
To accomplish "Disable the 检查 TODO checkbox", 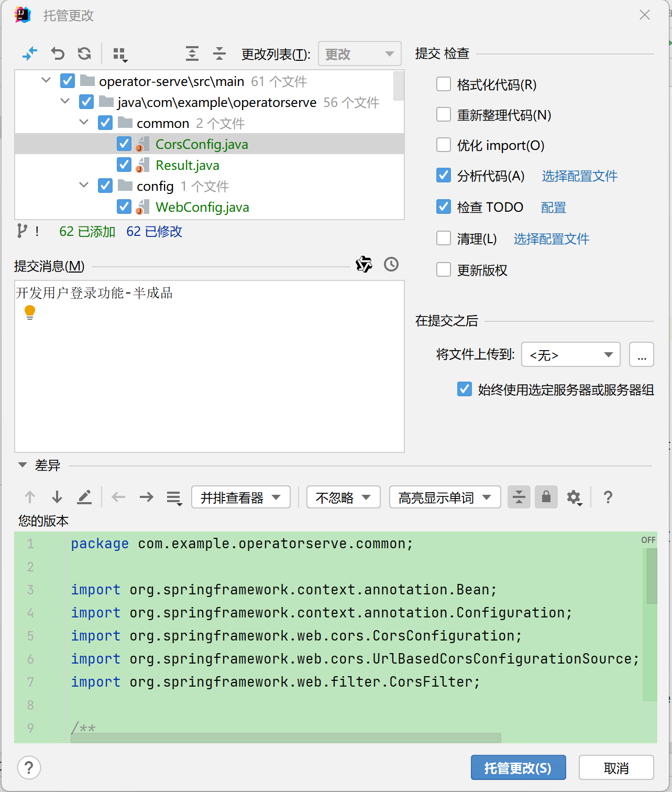I will [x=444, y=207].
